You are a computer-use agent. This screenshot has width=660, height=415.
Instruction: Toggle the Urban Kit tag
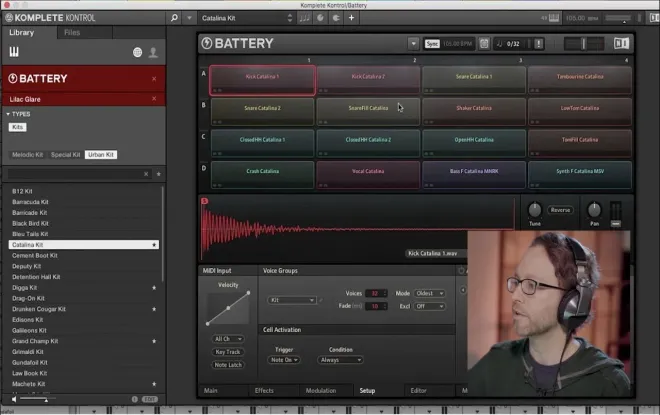click(x=101, y=154)
